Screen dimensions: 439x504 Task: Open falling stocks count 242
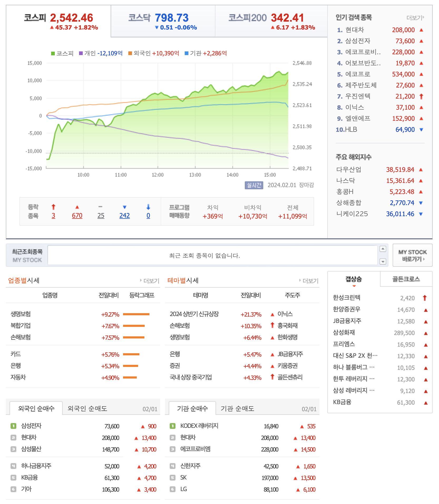click(125, 216)
